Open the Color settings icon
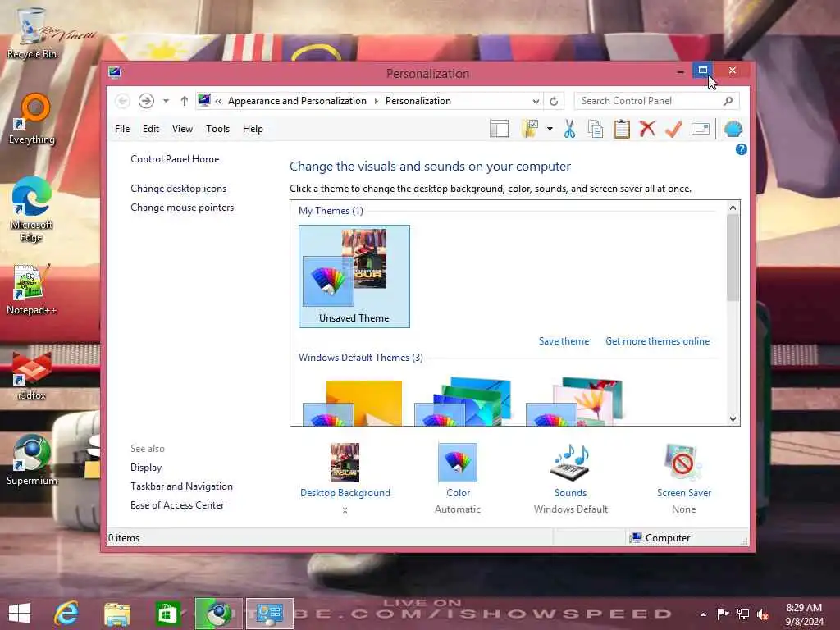Screen dimensions: 840x630 (x=458, y=463)
